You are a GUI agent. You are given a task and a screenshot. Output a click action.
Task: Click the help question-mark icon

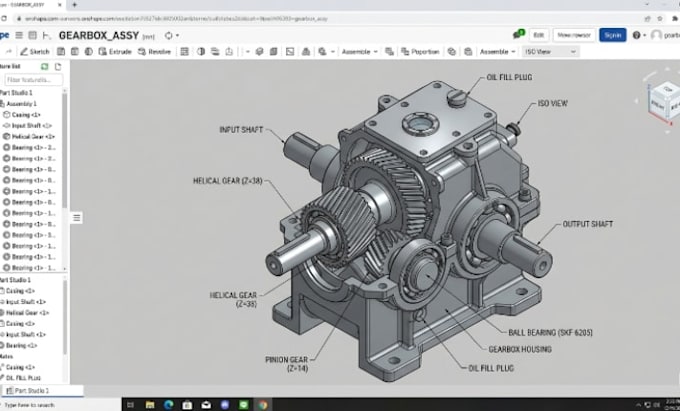click(636, 35)
